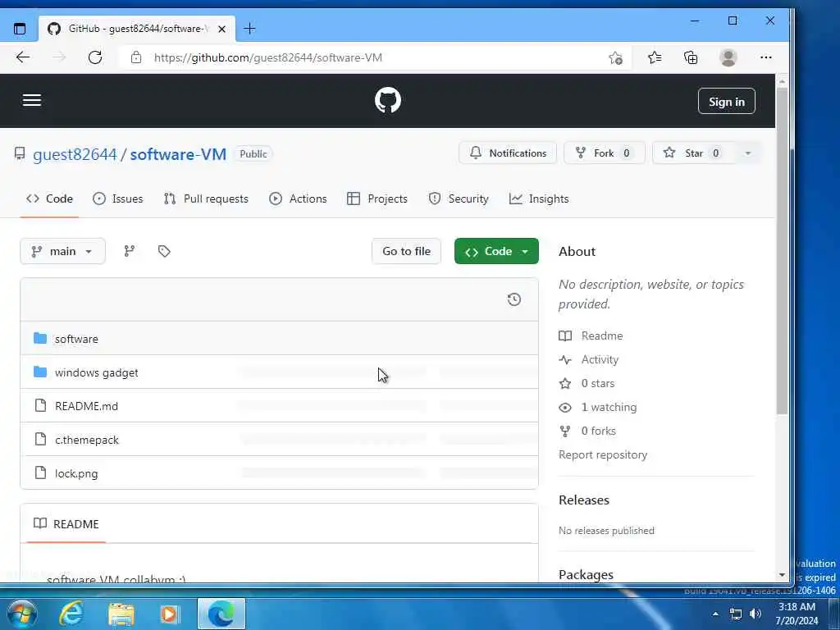Star the repository with Star button
The width and height of the screenshot is (840, 630).
tap(694, 153)
